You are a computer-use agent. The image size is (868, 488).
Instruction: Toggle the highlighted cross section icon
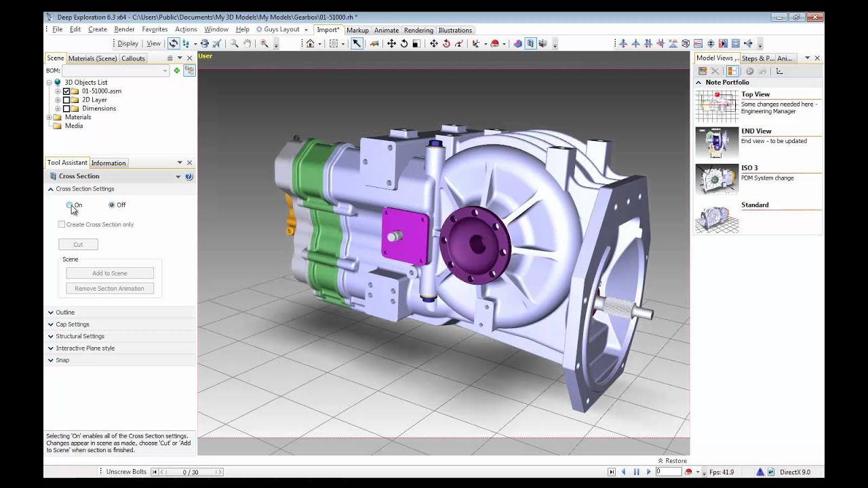pyautogui.click(x=530, y=43)
